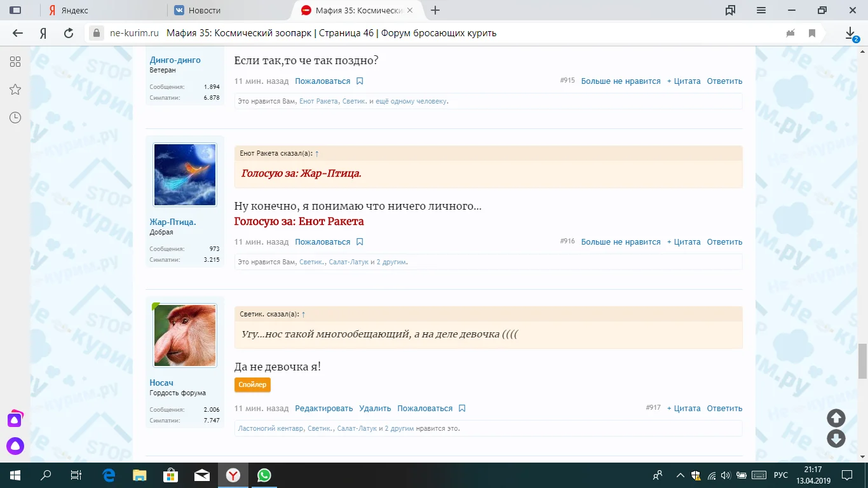Quote post #917
Screen dimensions: 868x488
(684, 409)
